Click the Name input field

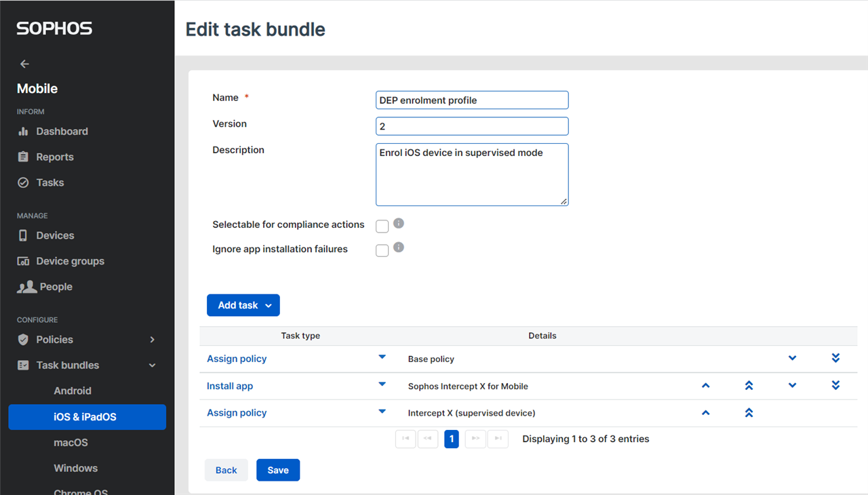[472, 100]
